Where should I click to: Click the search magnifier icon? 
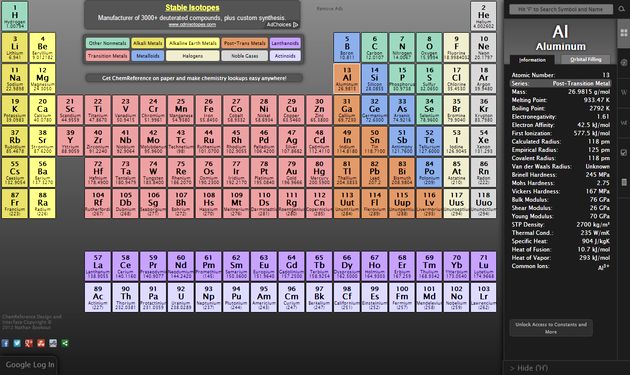(x=622, y=9)
